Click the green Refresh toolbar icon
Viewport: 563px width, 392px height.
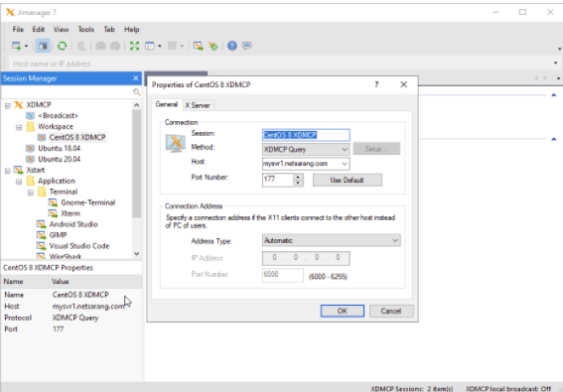click(63, 46)
